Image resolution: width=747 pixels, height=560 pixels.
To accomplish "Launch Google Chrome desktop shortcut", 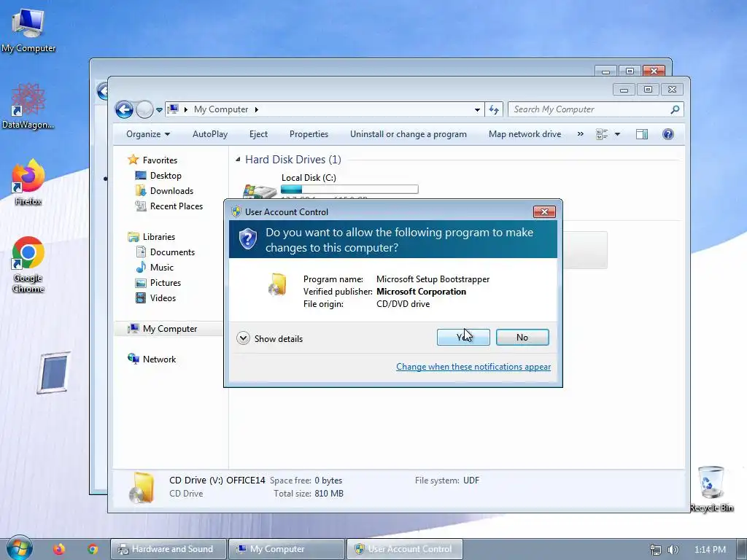I will click(x=28, y=264).
